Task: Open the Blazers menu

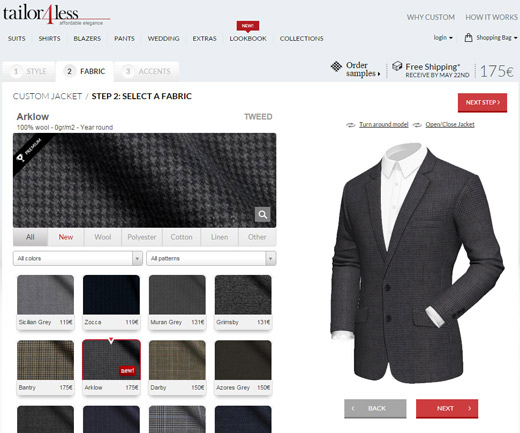Action: 87,39
